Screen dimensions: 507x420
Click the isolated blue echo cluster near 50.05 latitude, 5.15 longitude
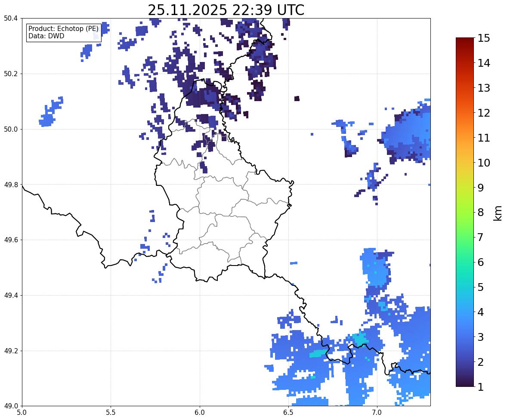point(50,112)
